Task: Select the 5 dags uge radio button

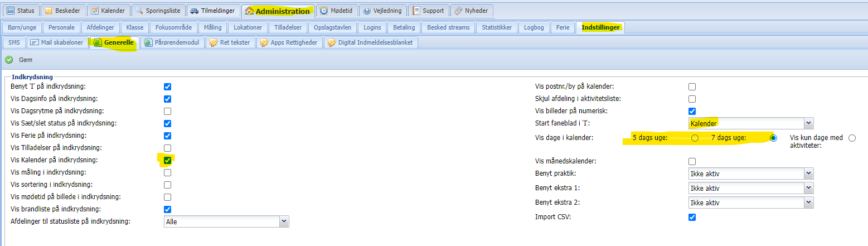Action: [695, 138]
